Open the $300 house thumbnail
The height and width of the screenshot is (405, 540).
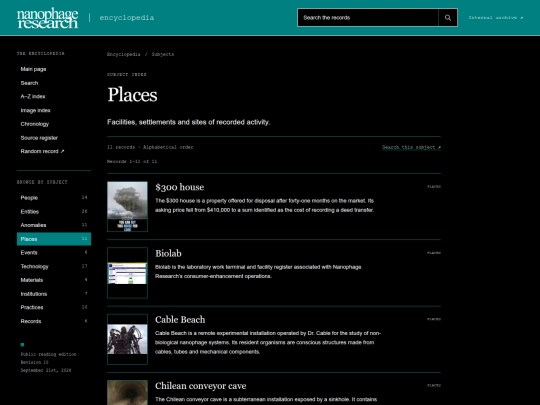tap(127, 207)
